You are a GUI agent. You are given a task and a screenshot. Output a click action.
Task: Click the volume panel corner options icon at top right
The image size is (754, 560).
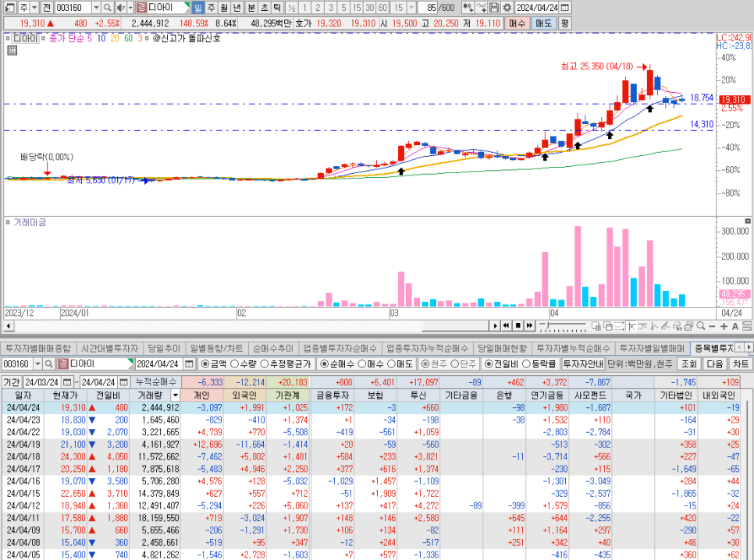point(748,222)
